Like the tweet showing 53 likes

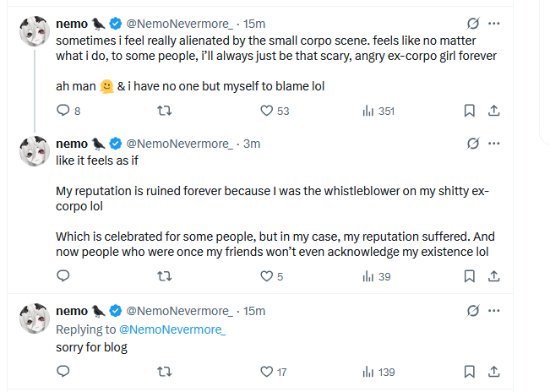pyautogui.click(x=267, y=111)
